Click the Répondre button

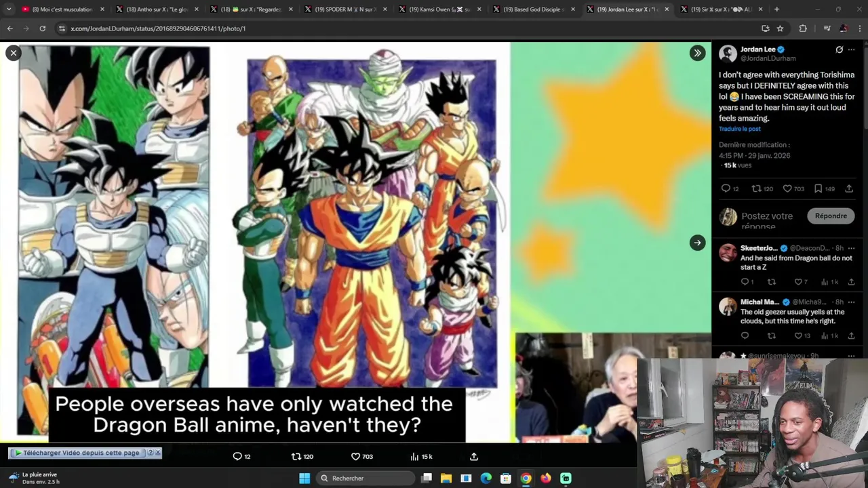pos(831,216)
